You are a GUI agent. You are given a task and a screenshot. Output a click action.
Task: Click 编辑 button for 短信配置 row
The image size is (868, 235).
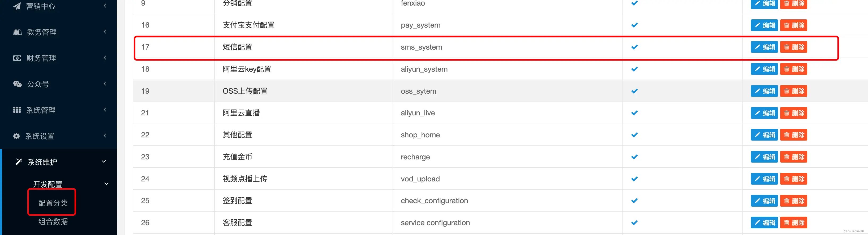click(764, 47)
